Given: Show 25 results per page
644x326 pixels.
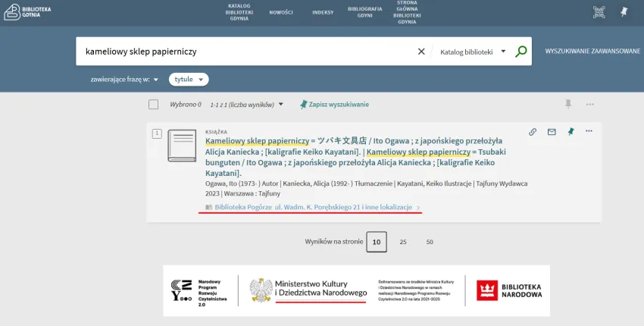Looking at the screenshot, I should pos(403,242).
